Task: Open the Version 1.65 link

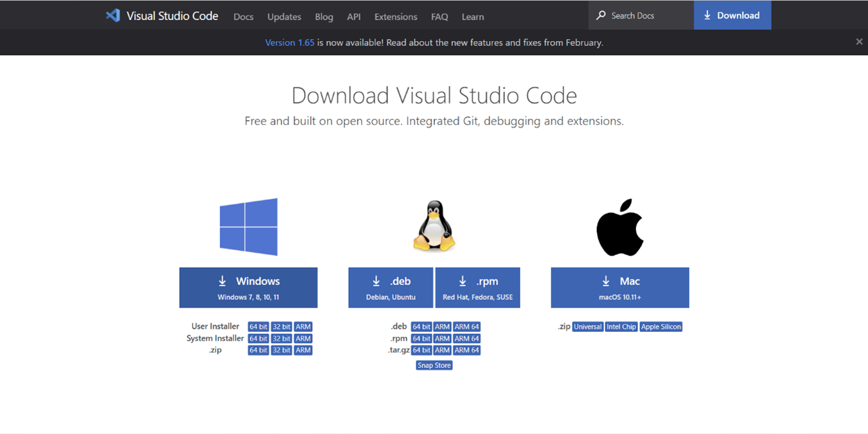Action: 290,42
